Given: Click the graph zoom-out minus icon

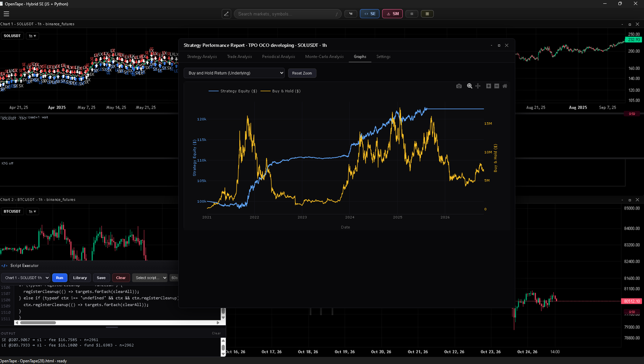Looking at the screenshot, I should pyautogui.click(x=496, y=86).
